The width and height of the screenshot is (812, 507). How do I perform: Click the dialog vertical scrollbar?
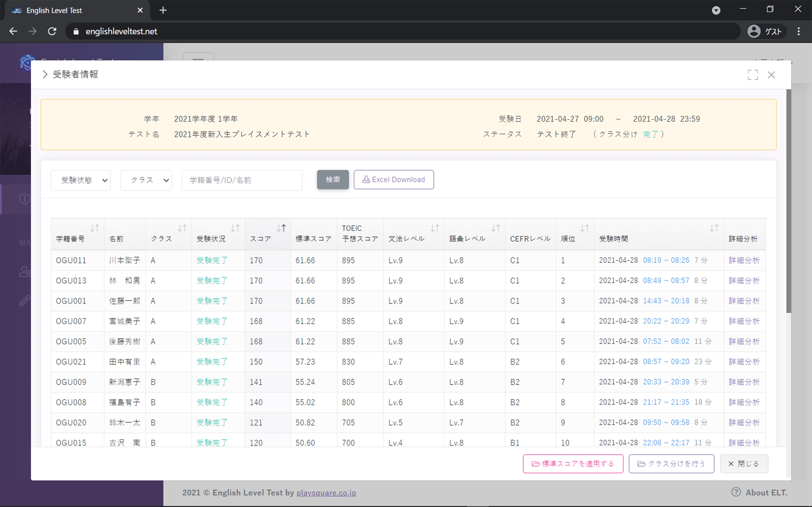click(788, 201)
